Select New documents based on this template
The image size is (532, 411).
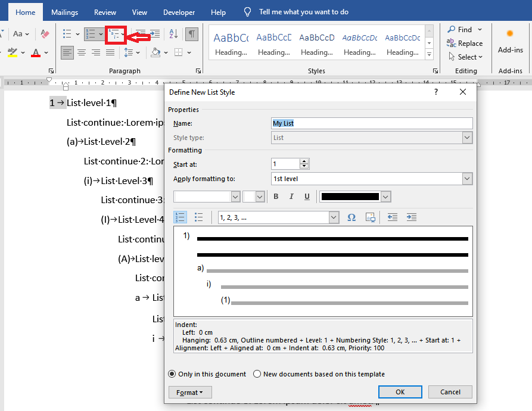click(x=319, y=374)
